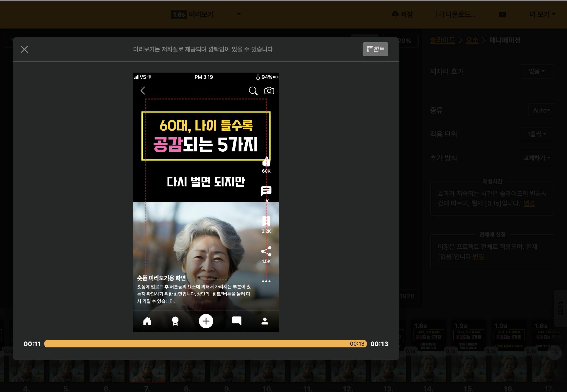Click the profile person icon in bottom navigation

[265, 321]
